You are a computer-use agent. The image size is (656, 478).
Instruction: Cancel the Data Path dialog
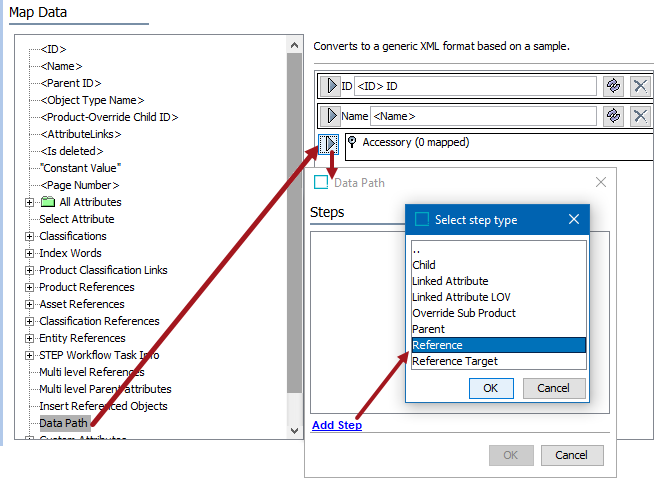[x=571, y=455]
